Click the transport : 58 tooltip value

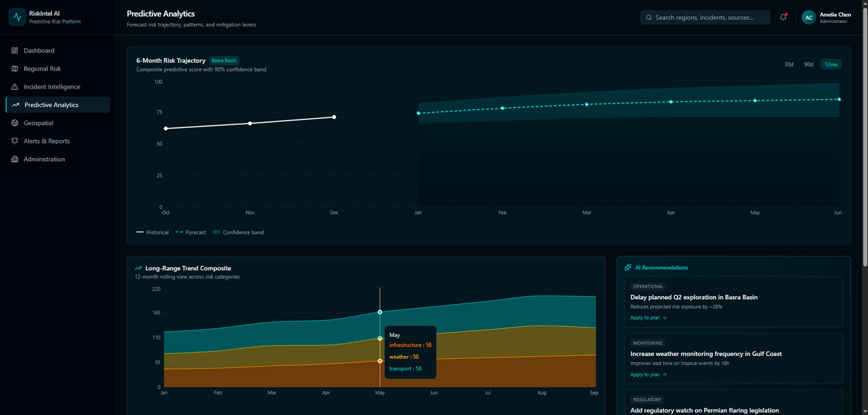405,369
